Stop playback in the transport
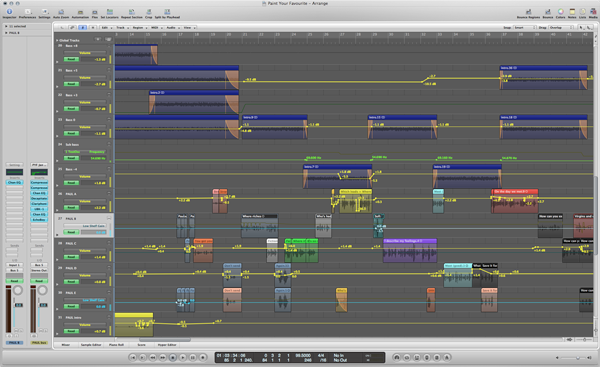 173,357
